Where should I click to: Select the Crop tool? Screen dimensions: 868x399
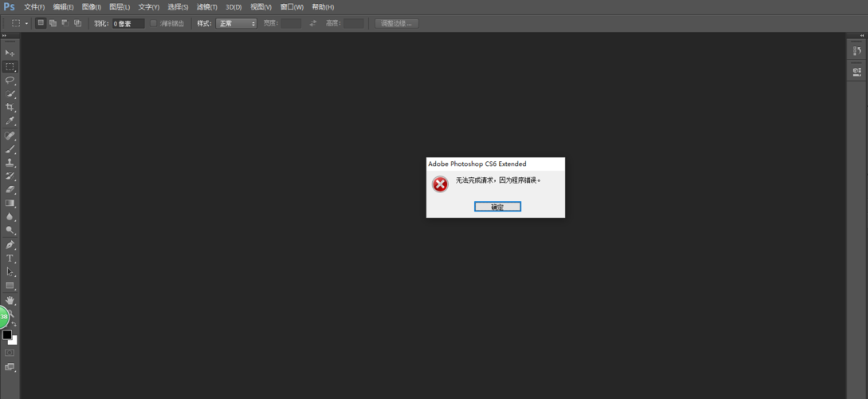(10, 107)
